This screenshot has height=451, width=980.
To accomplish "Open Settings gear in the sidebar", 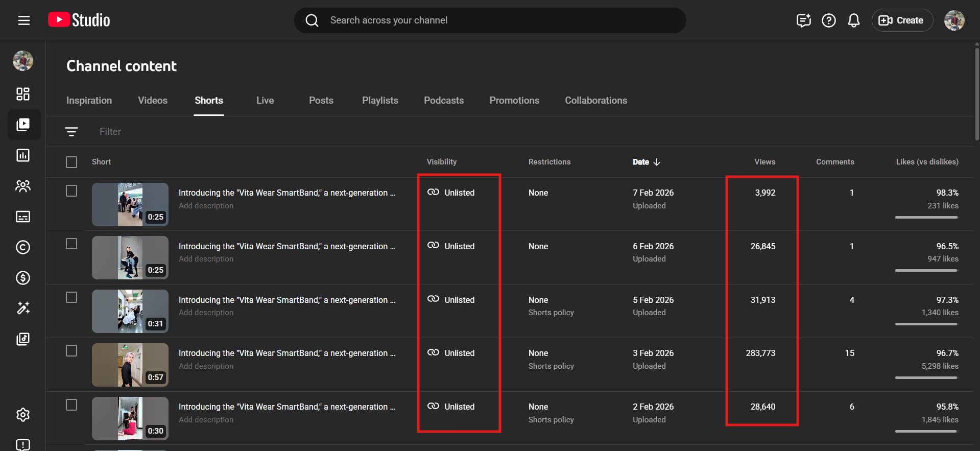I will [x=23, y=415].
